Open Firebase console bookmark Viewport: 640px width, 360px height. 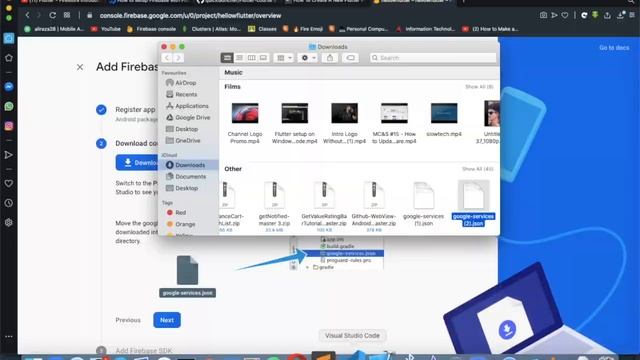151,29
